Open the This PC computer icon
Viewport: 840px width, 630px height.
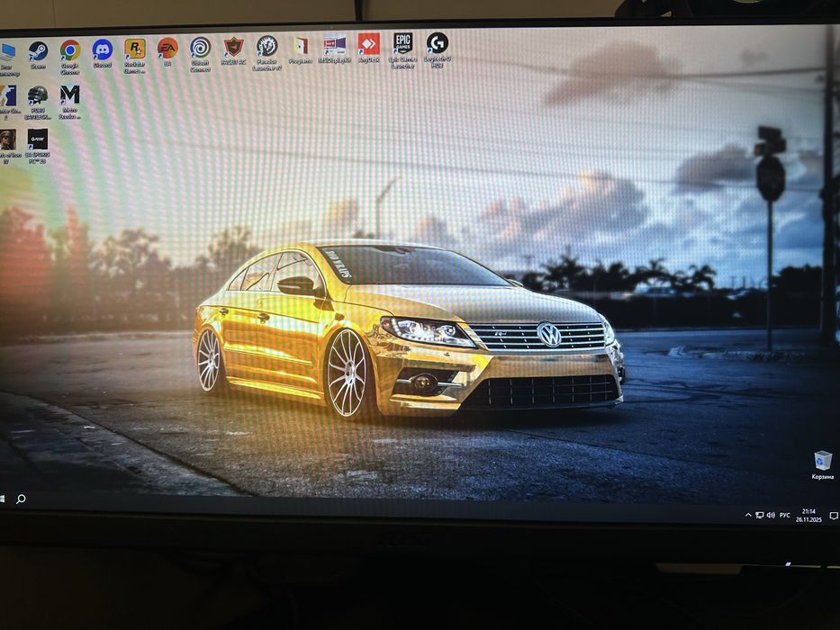(8, 58)
